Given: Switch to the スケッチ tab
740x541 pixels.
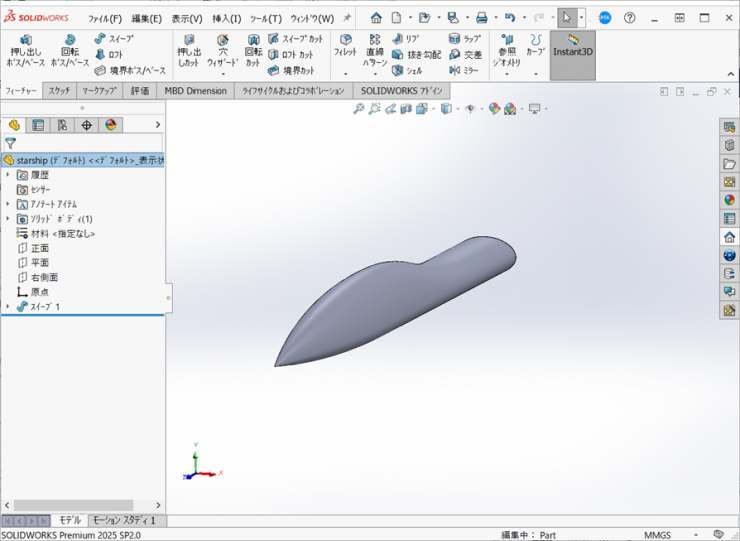Looking at the screenshot, I should tap(59, 91).
